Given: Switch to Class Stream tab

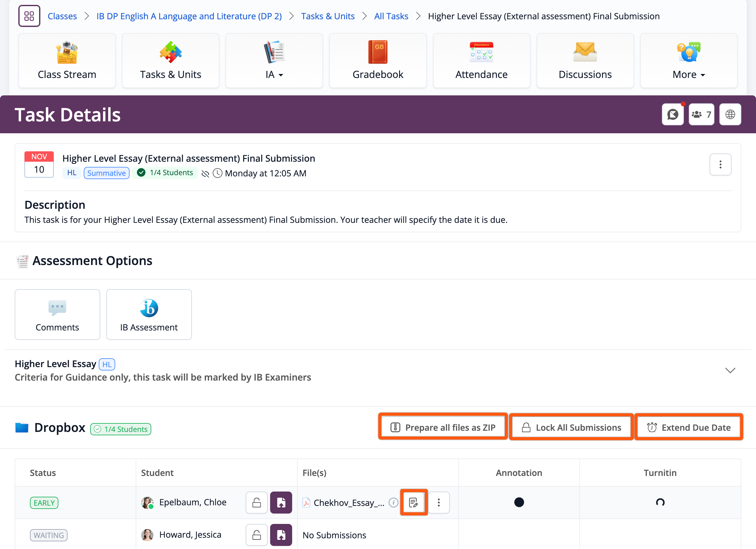Looking at the screenshot, I should coord(67,61).
